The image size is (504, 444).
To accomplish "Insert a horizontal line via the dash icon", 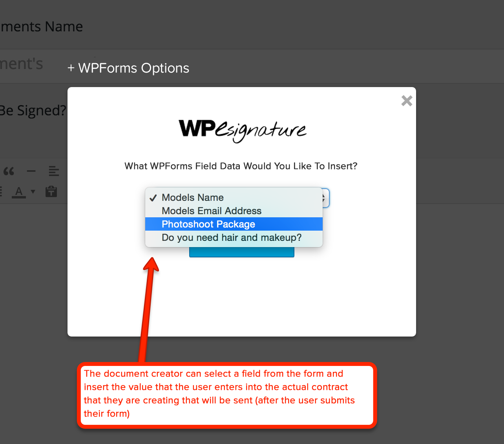I will [31, 171].
